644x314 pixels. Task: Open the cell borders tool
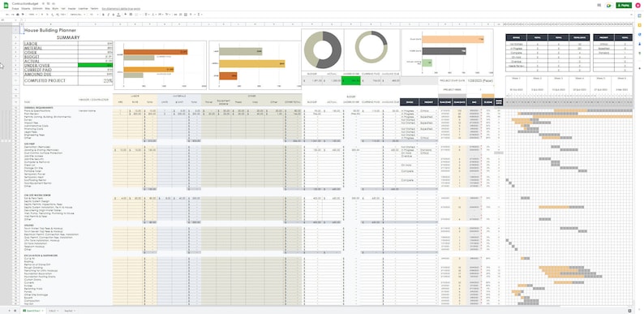(131, 15)
